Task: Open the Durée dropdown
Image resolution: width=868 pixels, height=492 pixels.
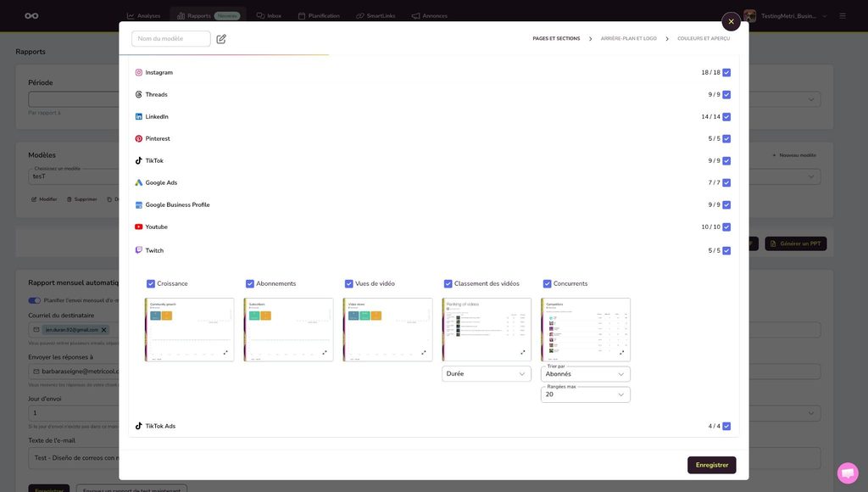Action: click(486, 374)
